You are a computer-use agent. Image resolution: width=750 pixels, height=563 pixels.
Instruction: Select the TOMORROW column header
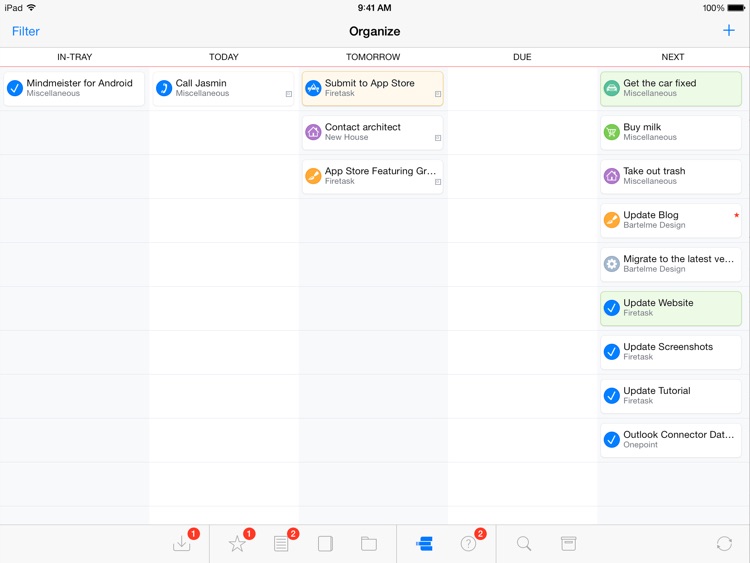tap(373, 57)
